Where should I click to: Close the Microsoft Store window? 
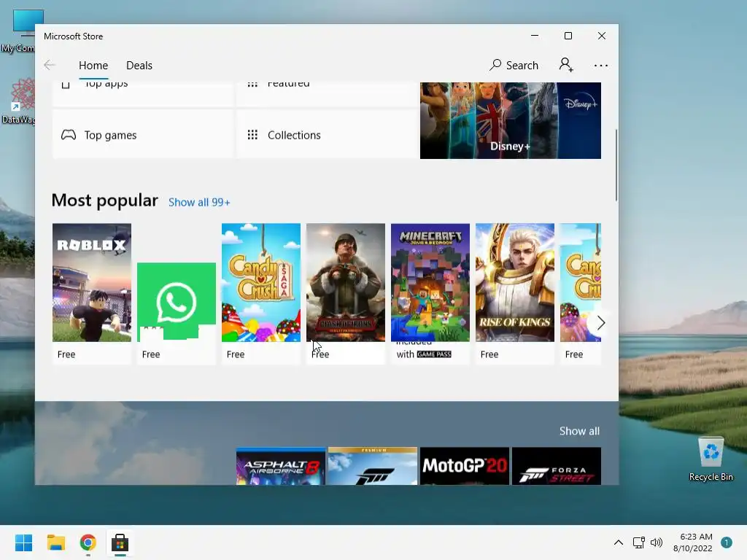[602, 36]
